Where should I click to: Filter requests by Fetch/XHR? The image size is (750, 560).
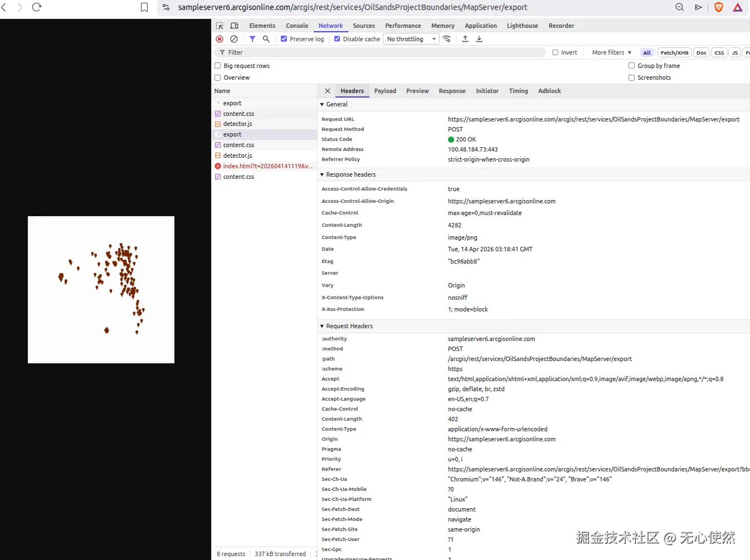[x=675, y=52]
